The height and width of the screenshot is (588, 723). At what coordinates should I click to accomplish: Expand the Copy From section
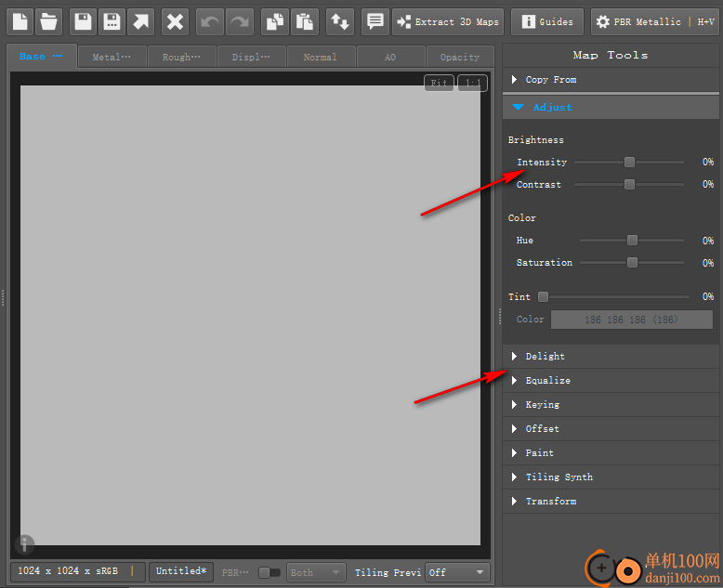(x=611, y=80)
